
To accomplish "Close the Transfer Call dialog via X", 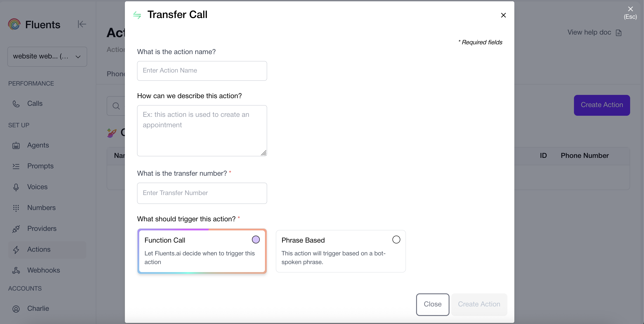I will click(x=503, y=15).
